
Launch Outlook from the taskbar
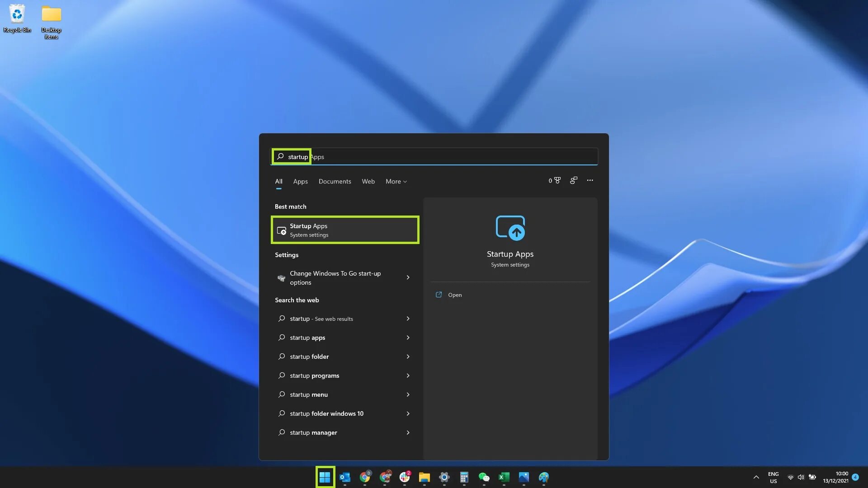[x=345, y=478]
